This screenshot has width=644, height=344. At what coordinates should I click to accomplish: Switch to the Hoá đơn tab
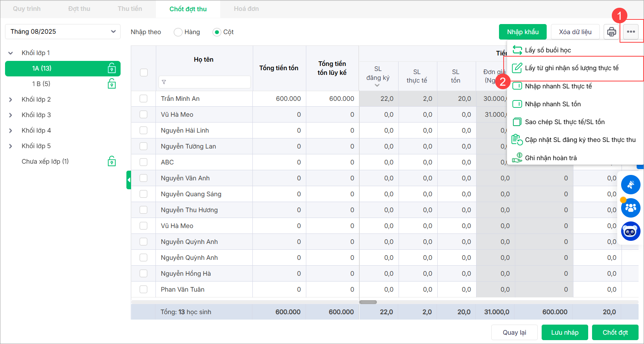coord(246,9)
